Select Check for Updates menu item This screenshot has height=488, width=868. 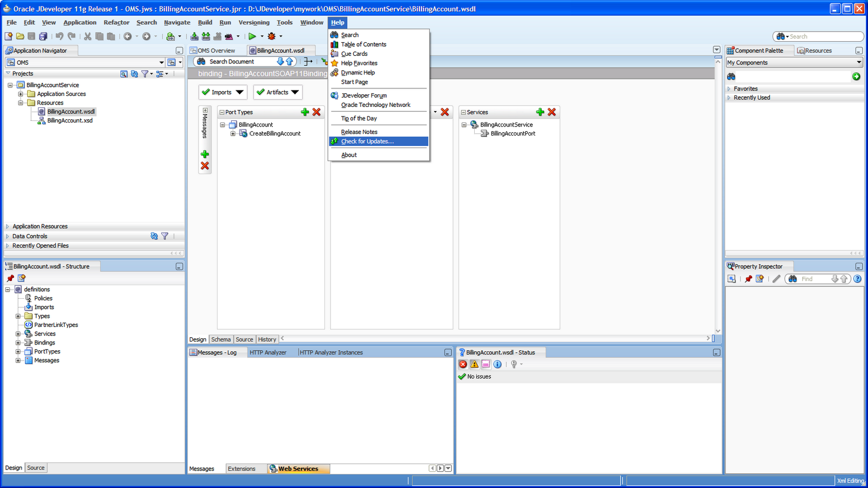379,142
